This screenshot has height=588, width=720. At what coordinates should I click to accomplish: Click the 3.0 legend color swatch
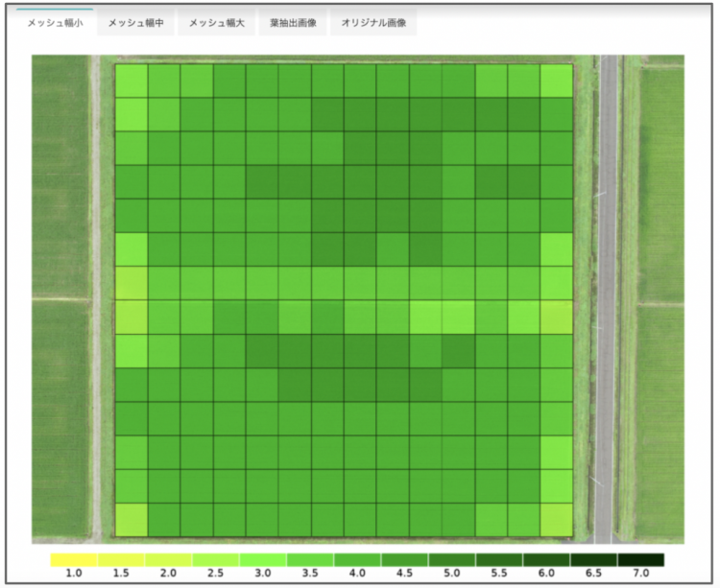click(263, 560)
